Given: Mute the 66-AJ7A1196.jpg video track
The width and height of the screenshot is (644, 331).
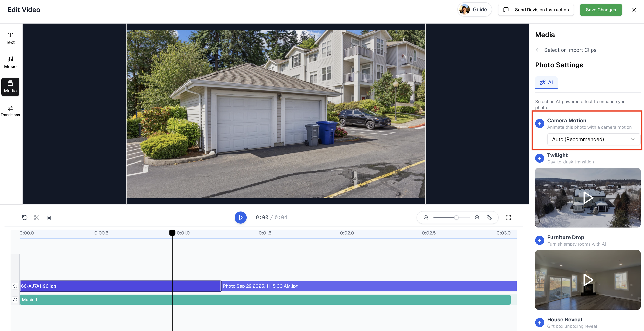Looking at the screenshot, I should pos(15,286).
